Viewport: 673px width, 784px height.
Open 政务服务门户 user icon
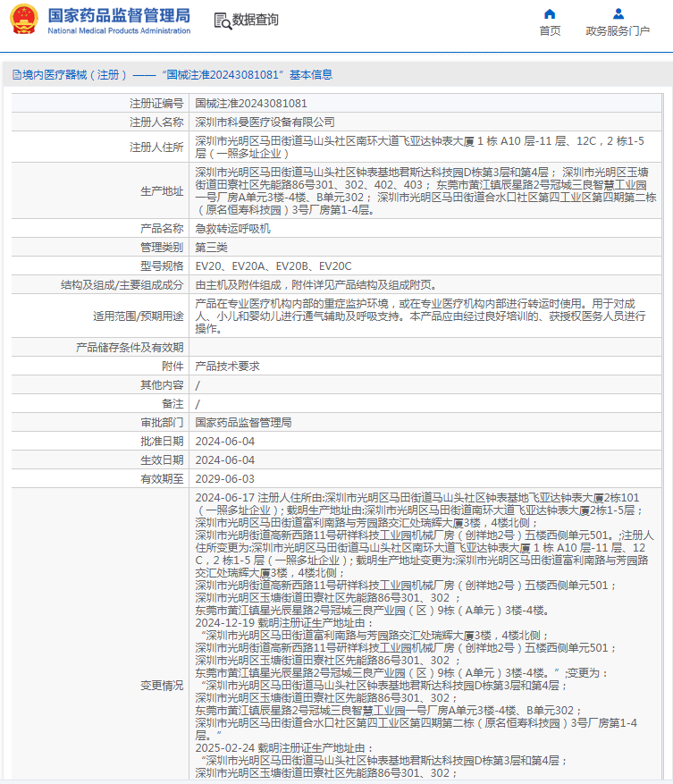point(618,13)
